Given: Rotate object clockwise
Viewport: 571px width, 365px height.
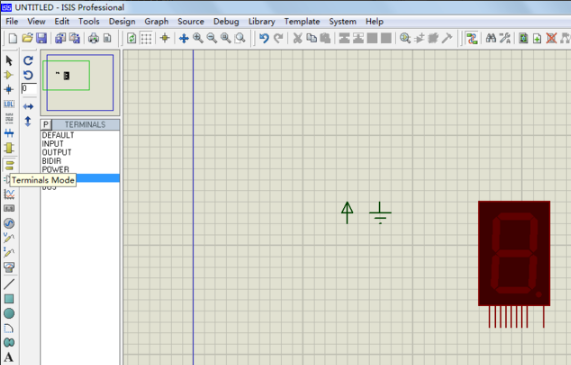Looking at the screenshot, I should [x=28, y=60].
